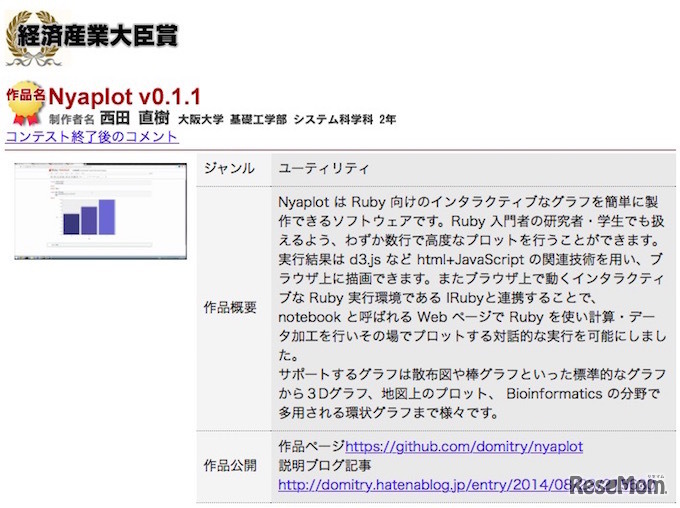Click the 大阪大学 基礎工学部 システム科学科 2年 text
This screenshot has height=508, width=680.
[287, 119]
